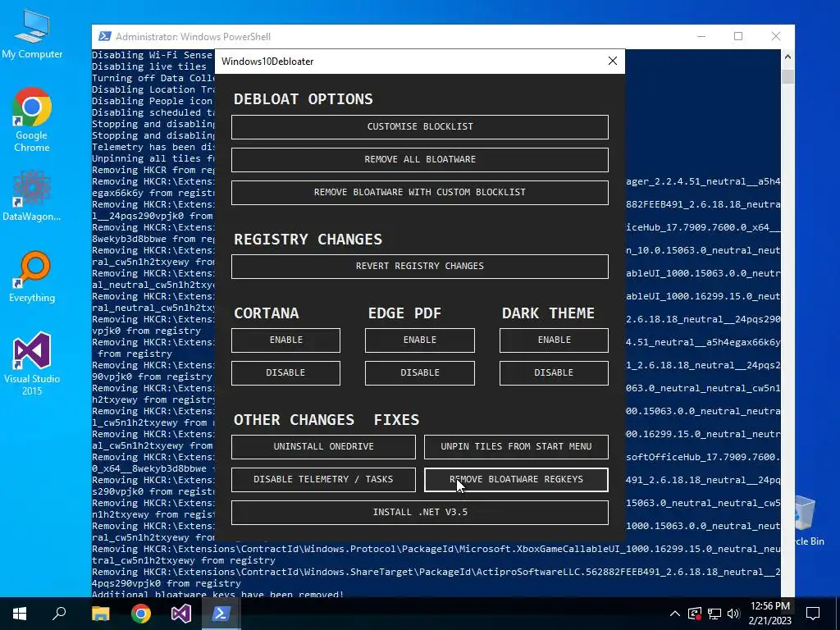Open Visual Studio from the taskbar
Screen dimensions: 840x630
(x=181, y=614)
